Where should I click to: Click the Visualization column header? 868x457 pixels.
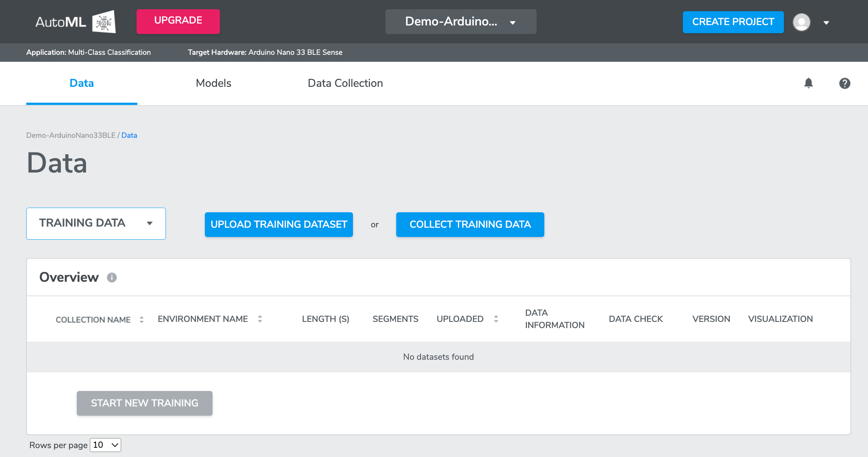pos(780,319)
